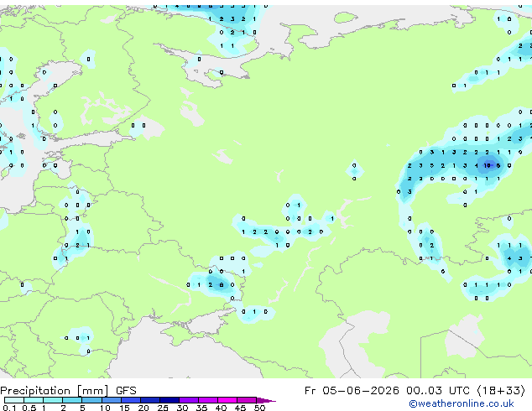Click the legend label '0.5'
This screenshot has width=532, height=411.
click(x=29, y=408)
